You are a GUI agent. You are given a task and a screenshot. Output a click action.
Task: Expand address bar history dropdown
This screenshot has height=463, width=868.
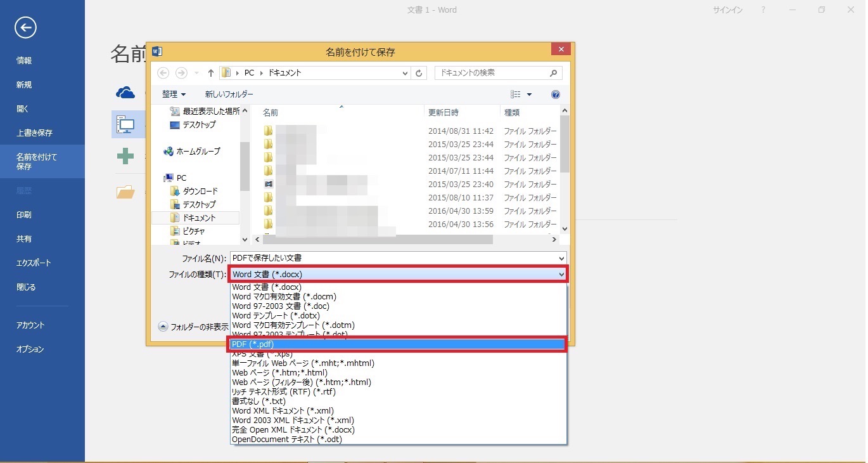pyautogui.click(x=405, y=73)
